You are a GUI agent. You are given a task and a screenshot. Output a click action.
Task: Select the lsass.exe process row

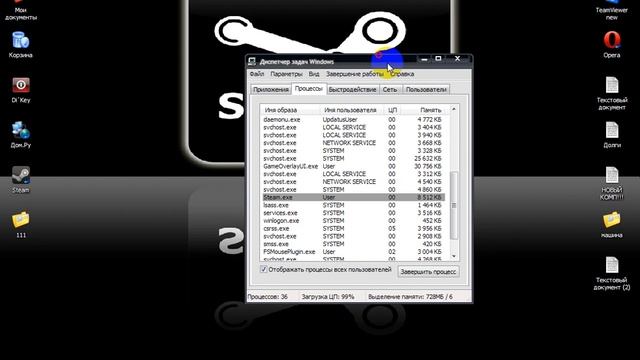(x=353, y=205)
